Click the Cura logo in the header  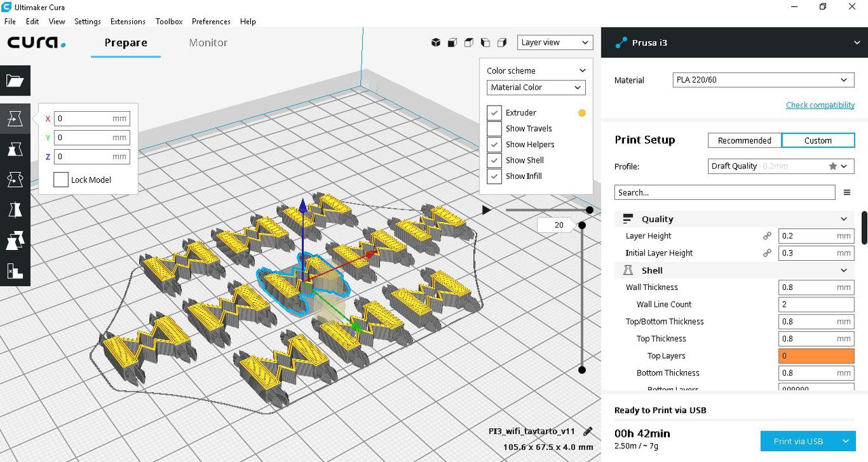37,43
